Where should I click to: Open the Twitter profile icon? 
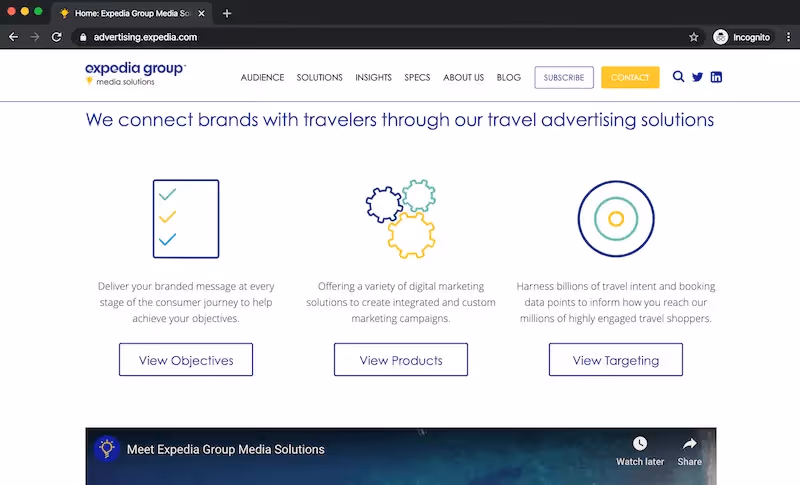697,77
